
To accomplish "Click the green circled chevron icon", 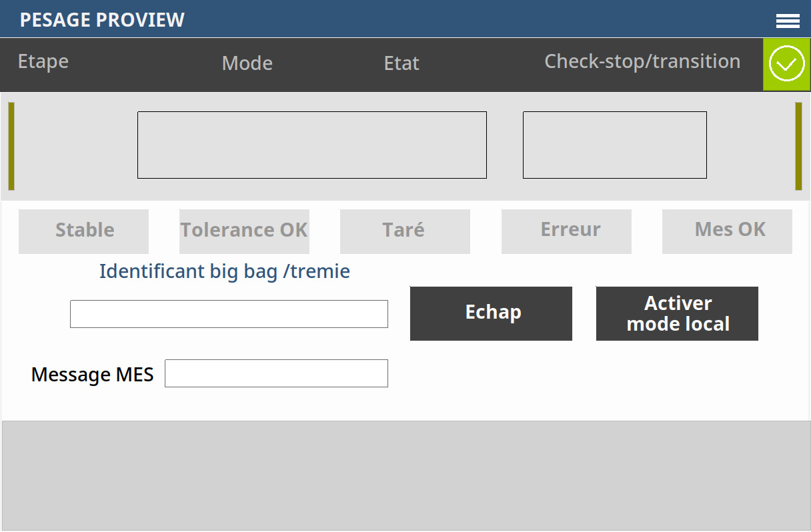I will click(x=786, y=65).
